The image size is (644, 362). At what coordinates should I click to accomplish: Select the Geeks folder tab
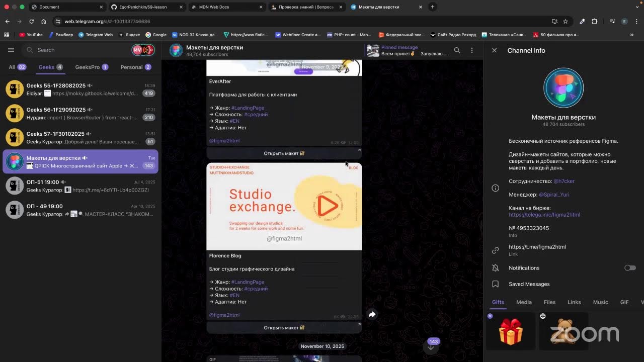[50, 67]
